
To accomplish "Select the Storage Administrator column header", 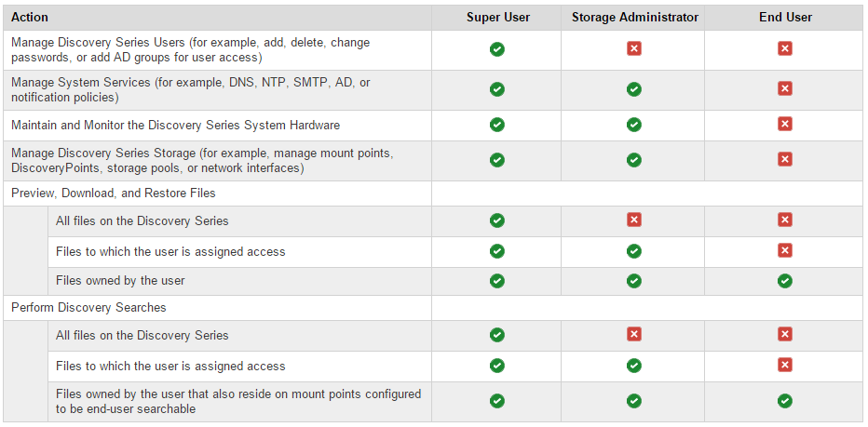I will tap(635, 17).
